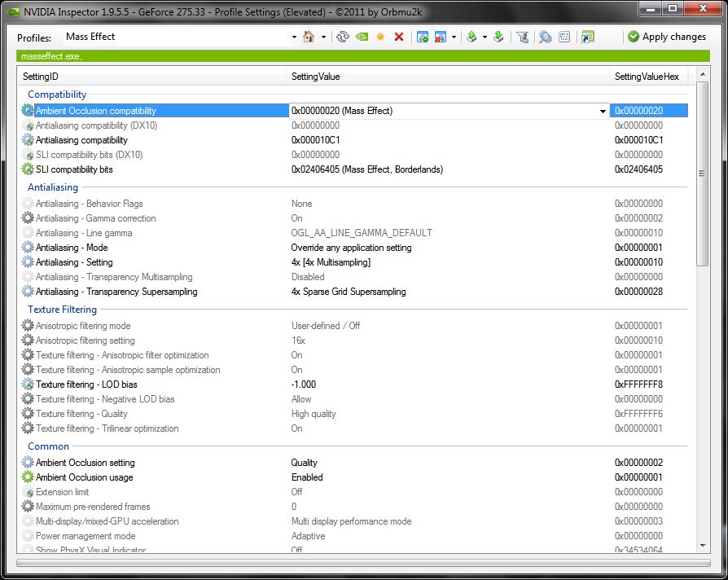Sort by the SettingID column header
The width and height of the screenshot is (728, 580).
pos(151,77)
